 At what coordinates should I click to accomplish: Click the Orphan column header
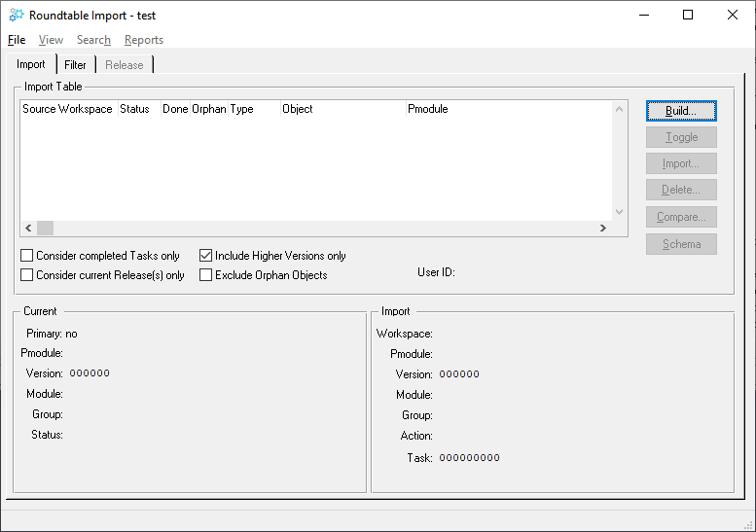209,109
